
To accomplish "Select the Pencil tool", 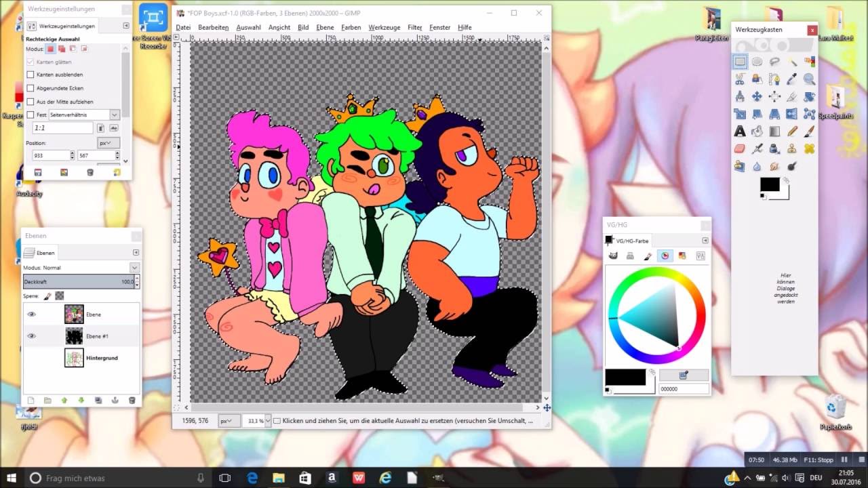I will pyautogui.click(x=791, y=131).
